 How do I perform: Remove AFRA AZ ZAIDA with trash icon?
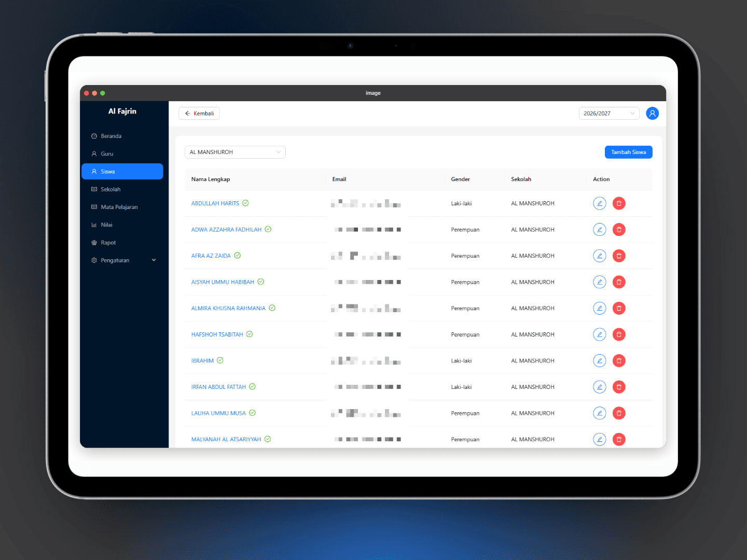[619, 256]
